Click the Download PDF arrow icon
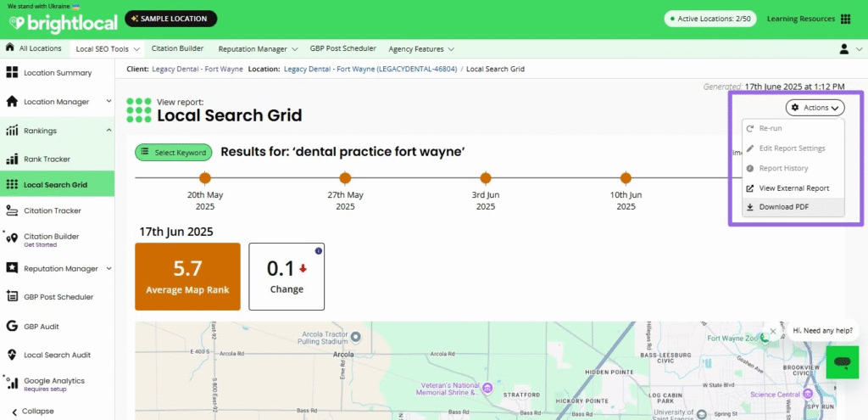Image resolution: width=868 pixels, height=420 pixels. click(x=750, y=207)
